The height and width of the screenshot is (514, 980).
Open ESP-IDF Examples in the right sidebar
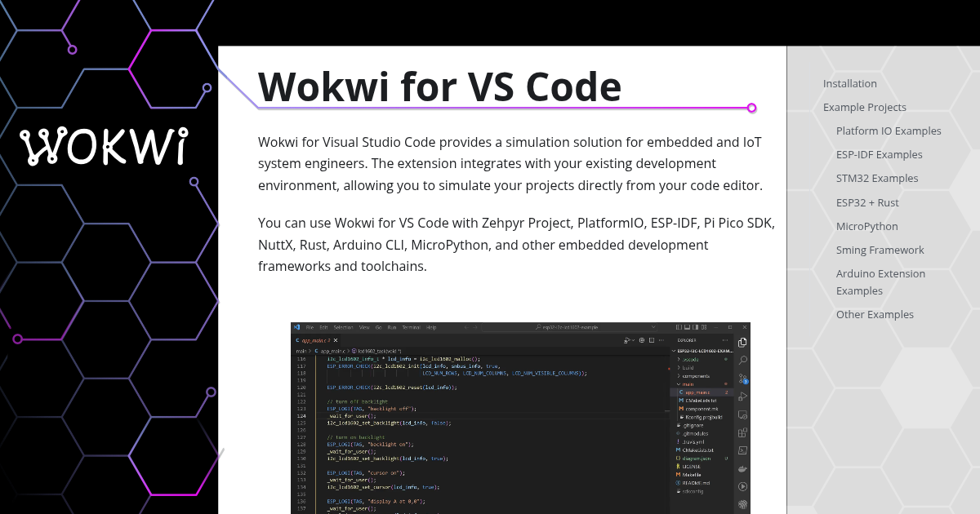[x=880, y=154]
